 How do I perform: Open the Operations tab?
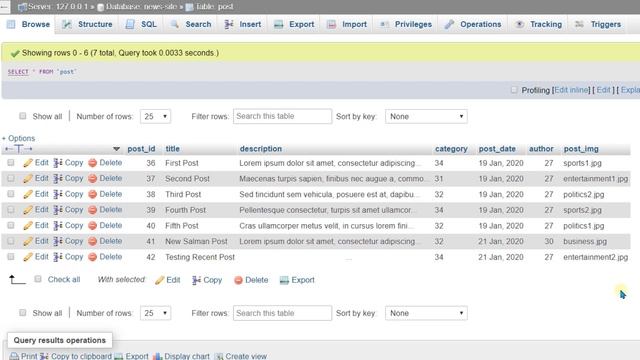tap(473, 24)
